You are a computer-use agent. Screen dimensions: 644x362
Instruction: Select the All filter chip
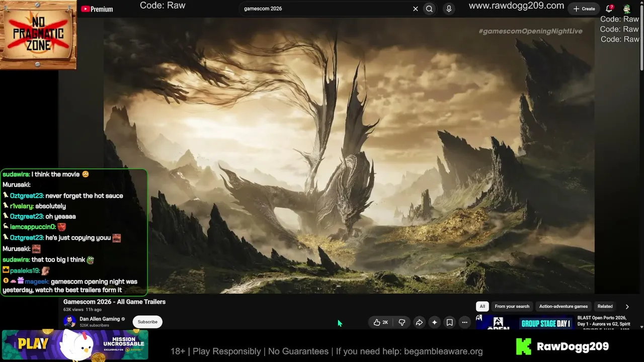click(x=482, y=306)
